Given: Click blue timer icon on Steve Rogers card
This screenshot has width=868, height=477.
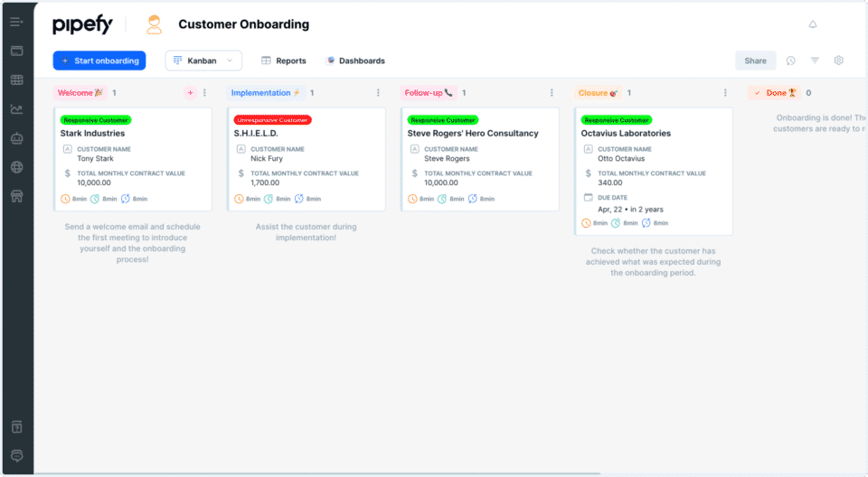Looking at the screenshot, I should pos(472,199).
